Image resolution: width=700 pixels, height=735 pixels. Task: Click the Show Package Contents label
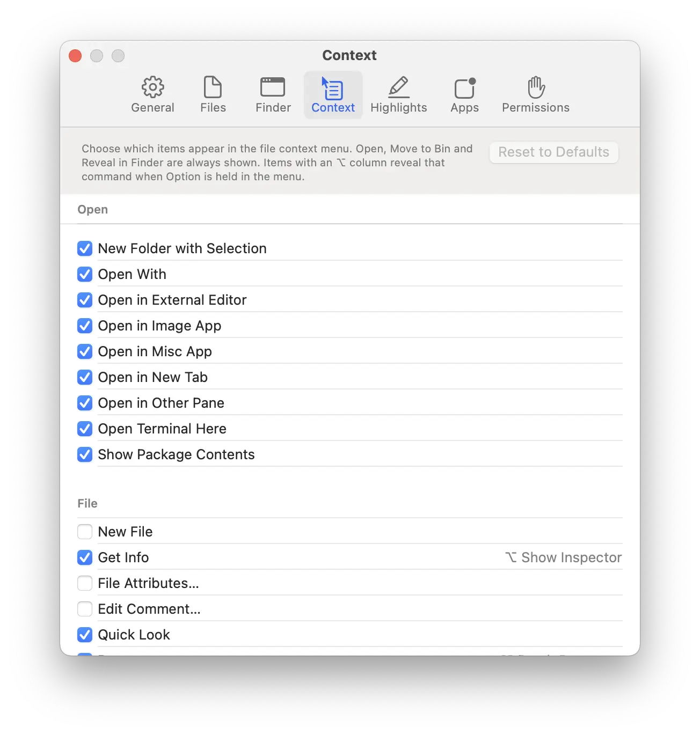[176, 454]
